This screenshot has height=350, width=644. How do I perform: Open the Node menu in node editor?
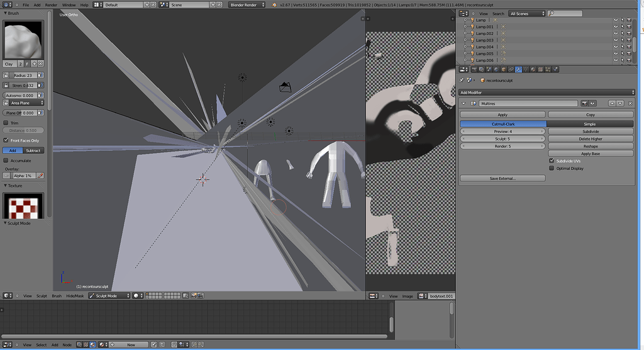[67, 345]
